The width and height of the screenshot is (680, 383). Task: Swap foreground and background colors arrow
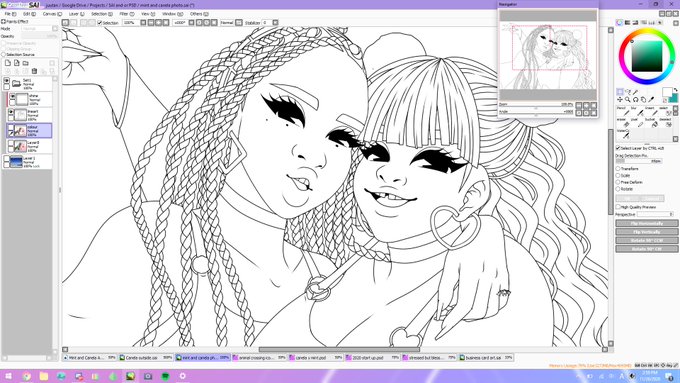[x=675, y=90]
